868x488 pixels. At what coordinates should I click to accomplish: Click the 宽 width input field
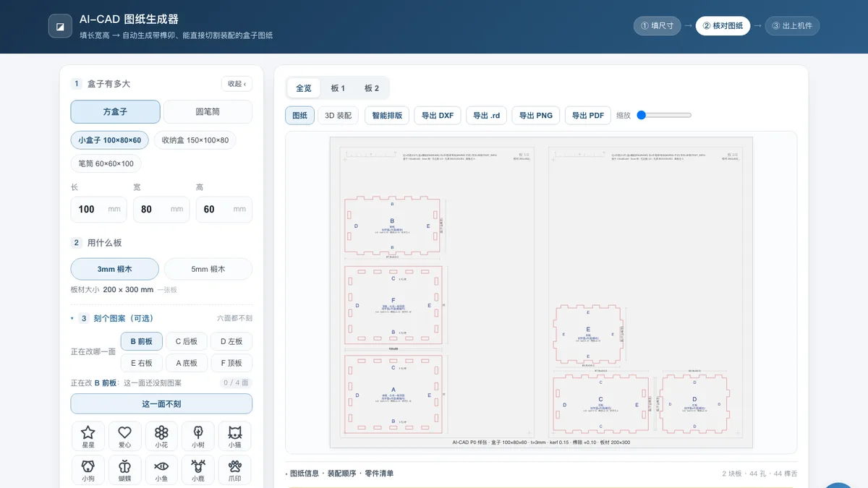coord(161,209)
